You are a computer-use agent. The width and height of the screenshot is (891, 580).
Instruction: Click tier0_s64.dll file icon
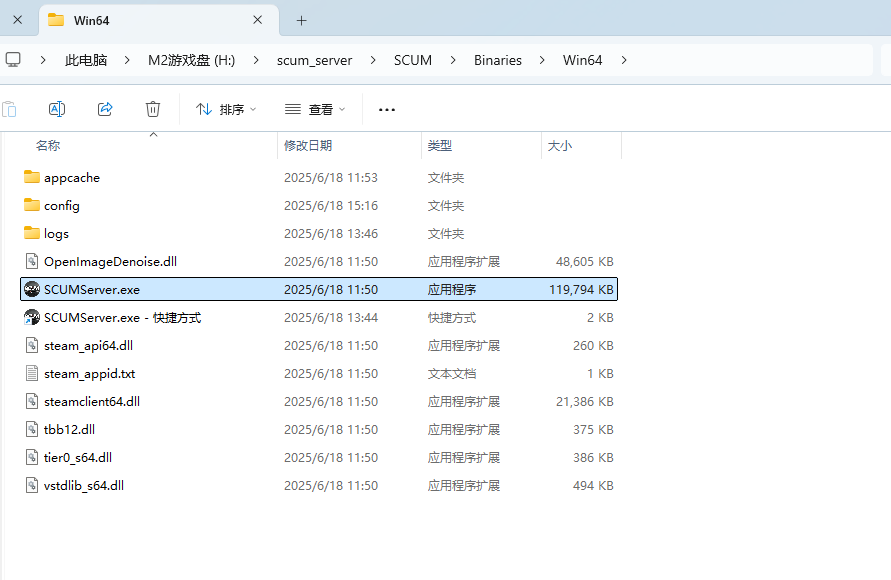32,457
